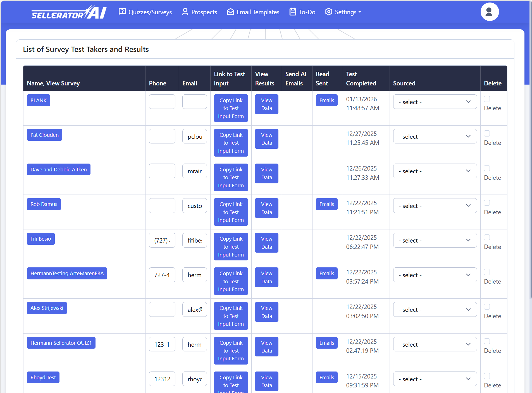The width and height of the screenshot is (532, 393).
Task: Open the user profile avatar
Action: (x=489, y=12)
